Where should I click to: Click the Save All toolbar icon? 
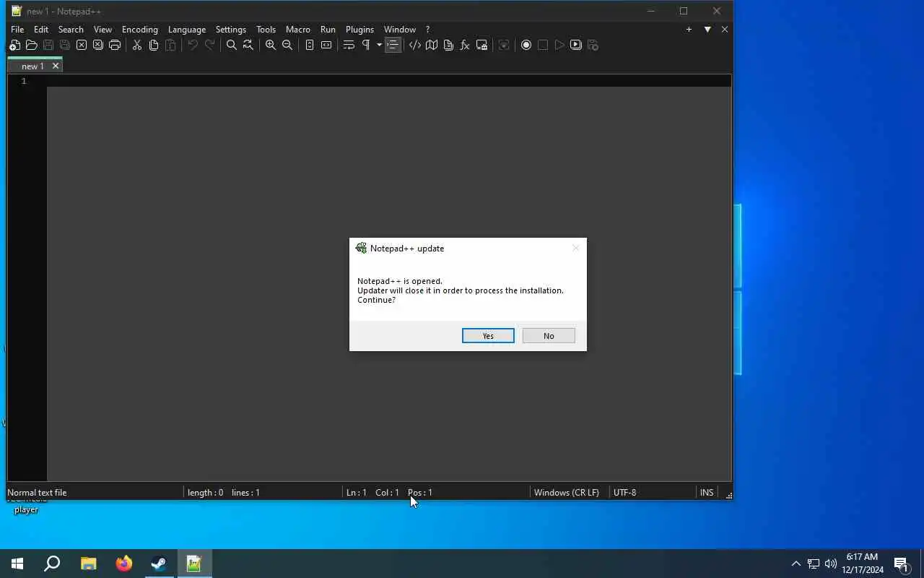(x=65, y=45)
